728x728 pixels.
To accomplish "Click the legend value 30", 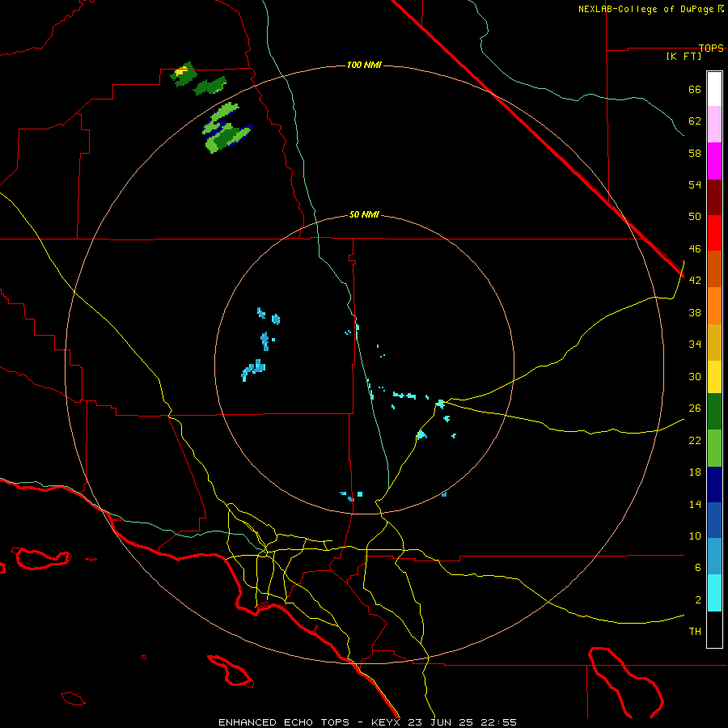I will (695, 376).
